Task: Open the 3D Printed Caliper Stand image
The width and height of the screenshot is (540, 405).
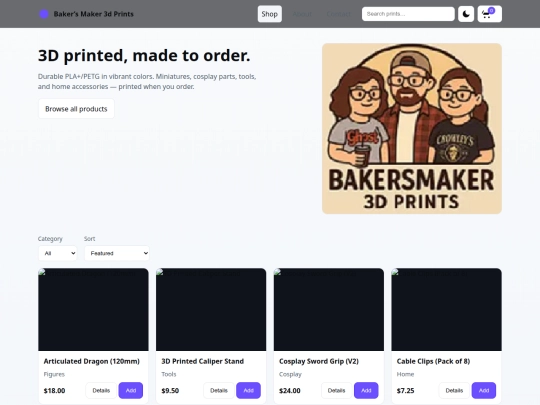Action: click(x=211, y=310)
